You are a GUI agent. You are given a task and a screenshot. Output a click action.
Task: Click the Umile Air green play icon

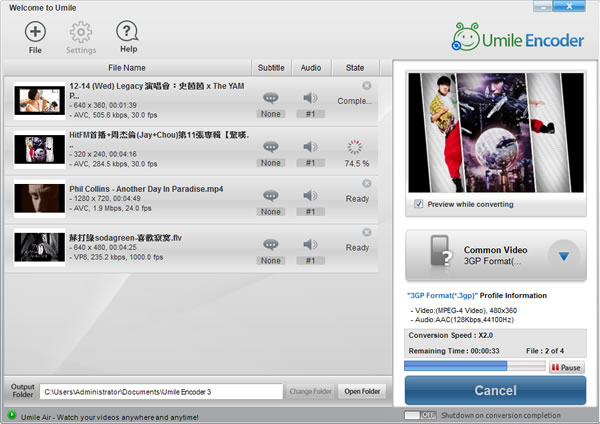click(x=10, y=415)
